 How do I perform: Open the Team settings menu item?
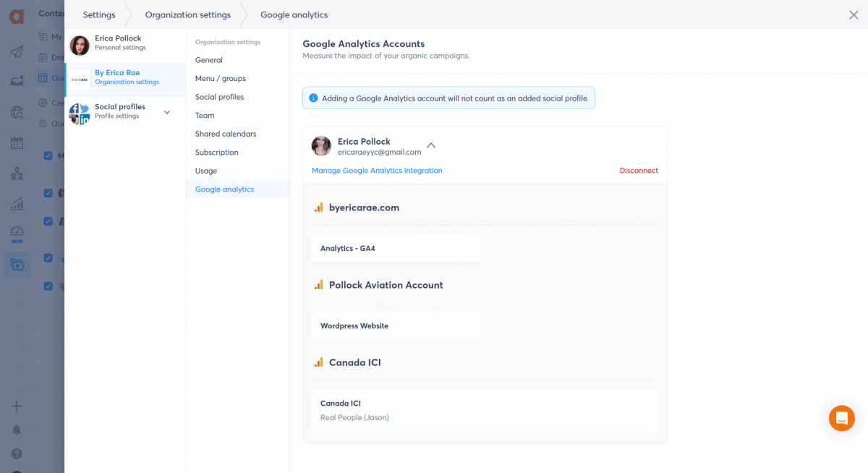point(205,116)
